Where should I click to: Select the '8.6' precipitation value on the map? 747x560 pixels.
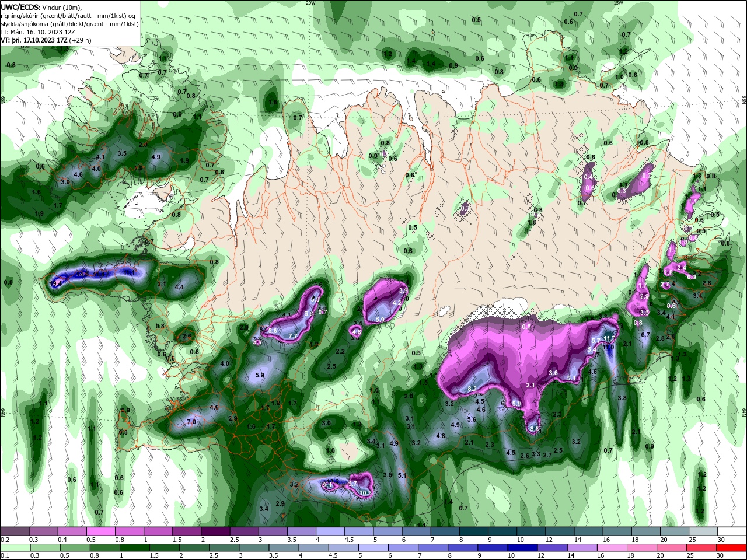click(535, 429)
